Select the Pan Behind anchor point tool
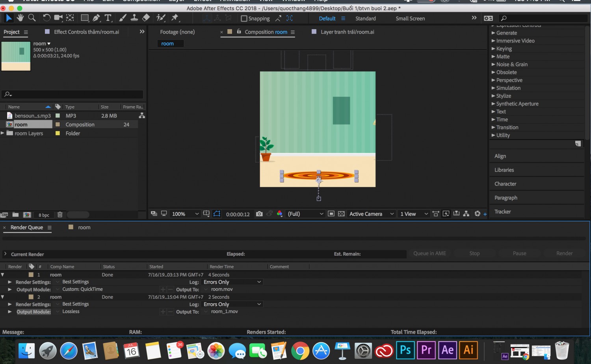591x364 pixels. [70, 18]
